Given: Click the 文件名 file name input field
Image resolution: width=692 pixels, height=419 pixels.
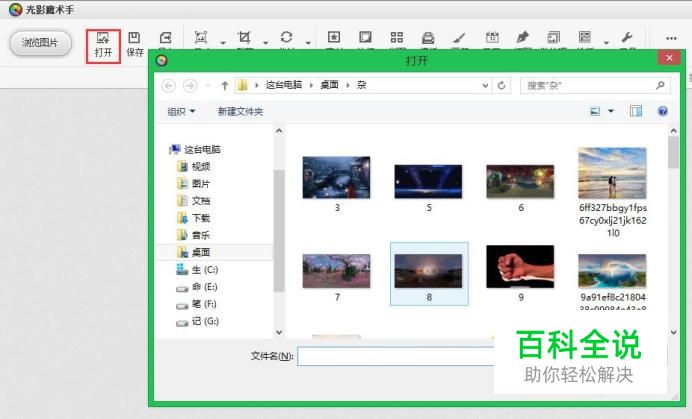Looking at the screenshot, I should pyautogui.click(x=396, y=356).
